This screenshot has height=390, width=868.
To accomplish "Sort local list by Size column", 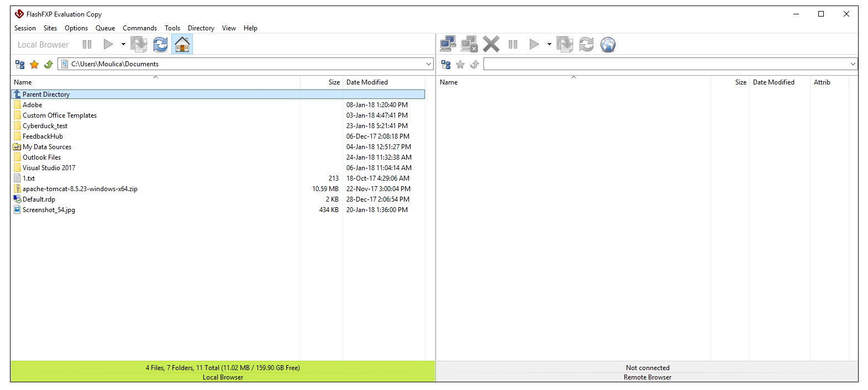I will 322,82.
